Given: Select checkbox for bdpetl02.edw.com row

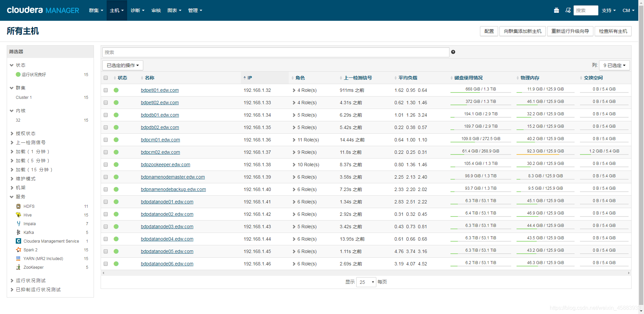Looking at the screenshot, I should point(106,103).
